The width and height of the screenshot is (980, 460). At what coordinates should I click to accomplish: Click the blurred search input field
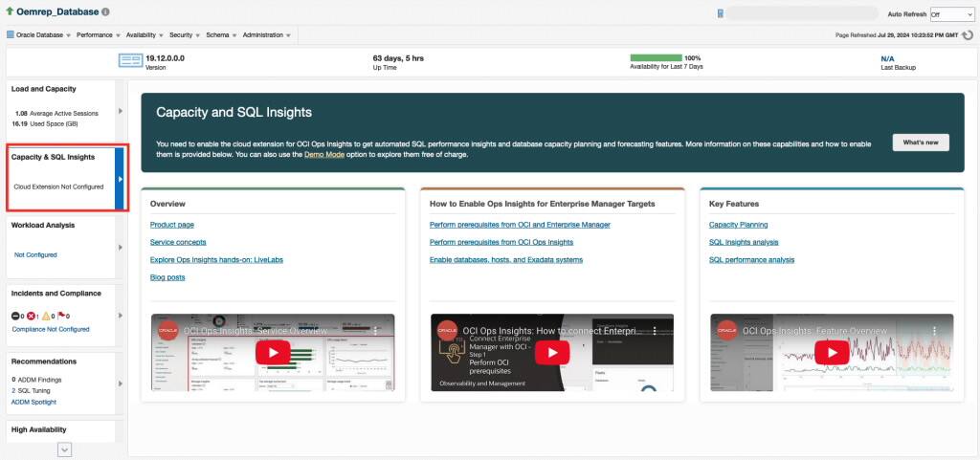tap(802, 13)
